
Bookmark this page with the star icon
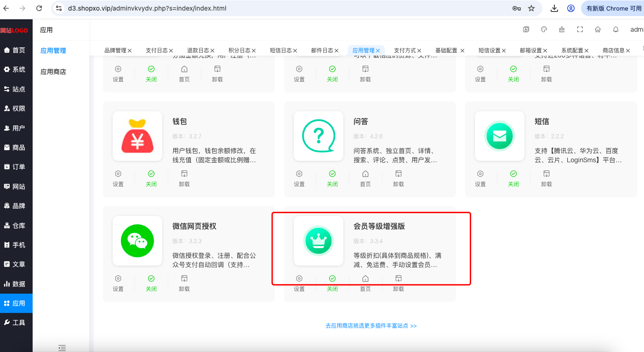(531, 8)
